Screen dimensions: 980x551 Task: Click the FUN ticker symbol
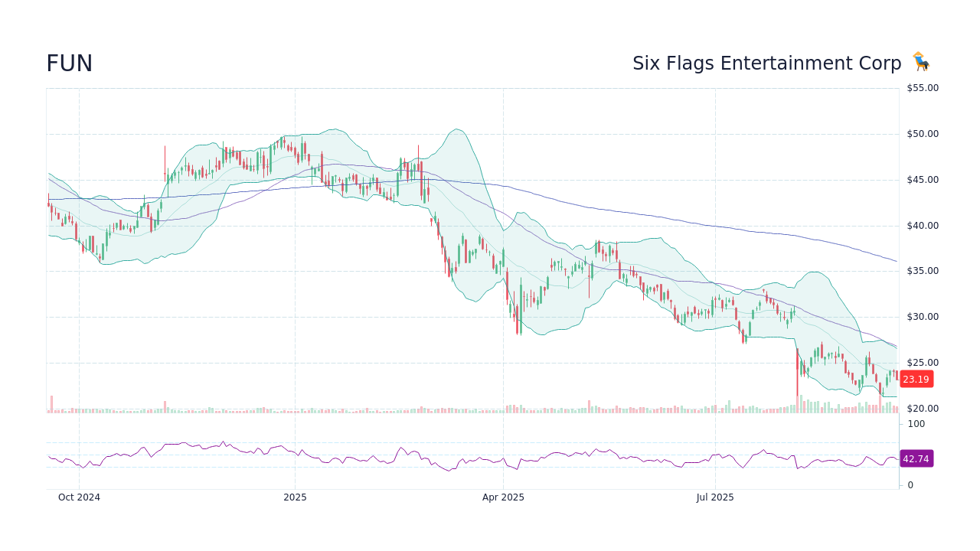[x=69, y=64]
